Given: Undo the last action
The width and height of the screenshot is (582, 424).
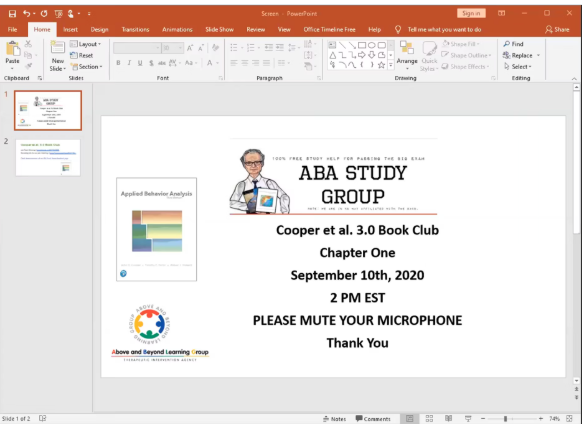Looking at the screenshot, I should tap(27, 14).
